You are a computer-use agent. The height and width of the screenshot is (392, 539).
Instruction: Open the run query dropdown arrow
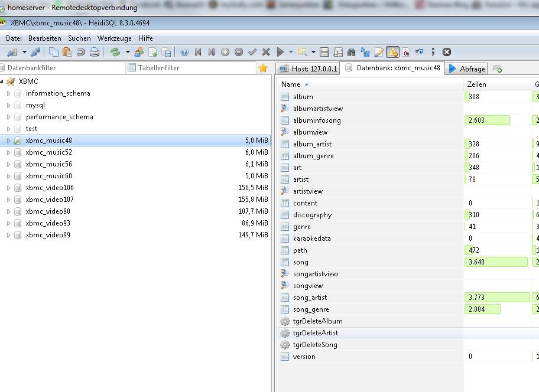(291, 52)
